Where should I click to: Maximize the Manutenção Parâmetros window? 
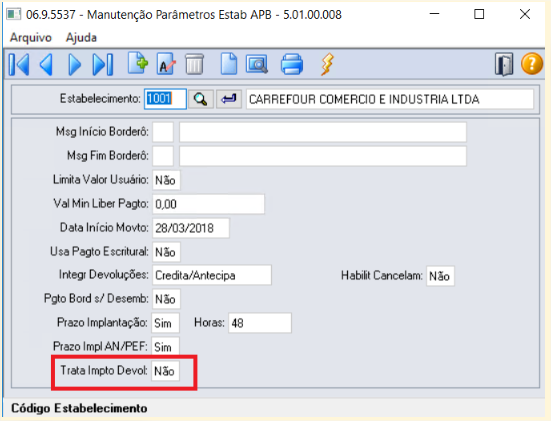[479, 14]
